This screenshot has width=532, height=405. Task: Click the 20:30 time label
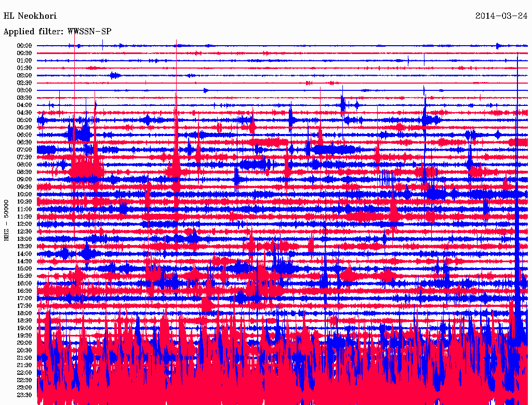(x=24, y=350)
